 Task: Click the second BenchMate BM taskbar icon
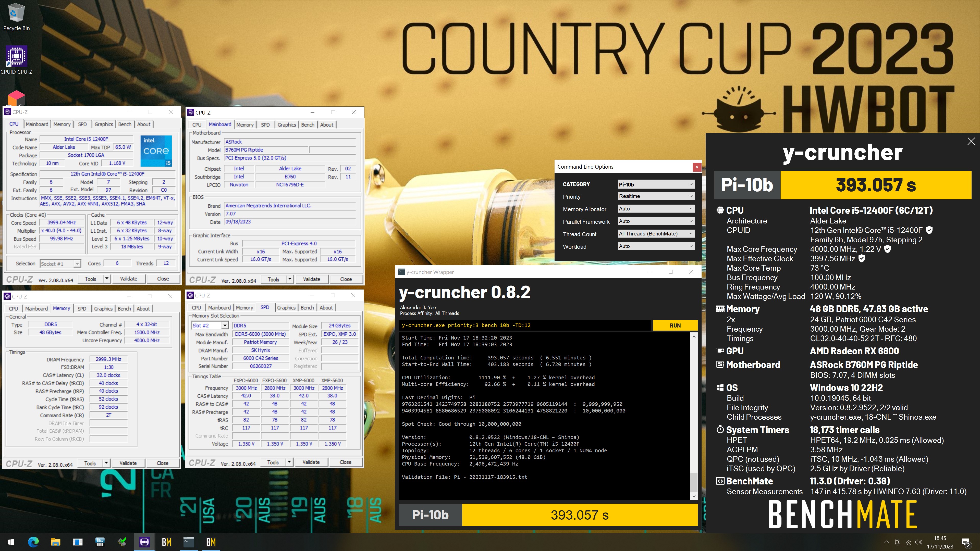tap(211, 542)
